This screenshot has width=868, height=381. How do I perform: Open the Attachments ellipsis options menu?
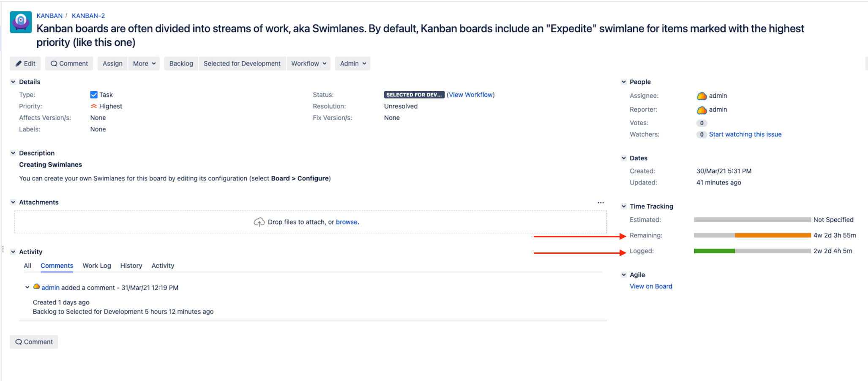tap(601, 202)
